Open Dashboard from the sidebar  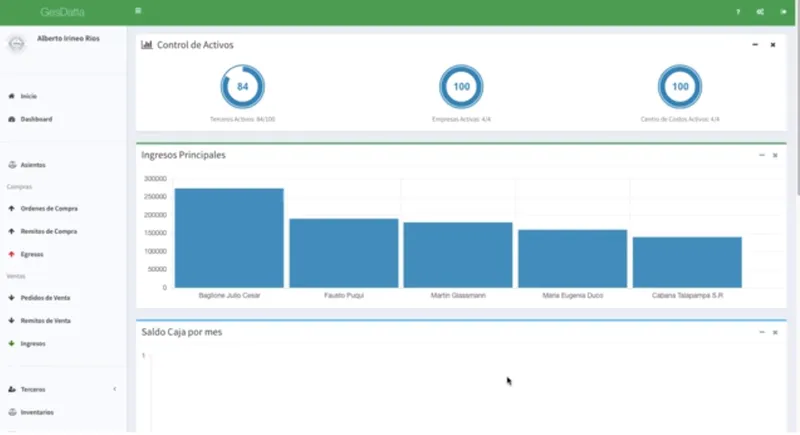pyautogui.click(x=36, y=119)
